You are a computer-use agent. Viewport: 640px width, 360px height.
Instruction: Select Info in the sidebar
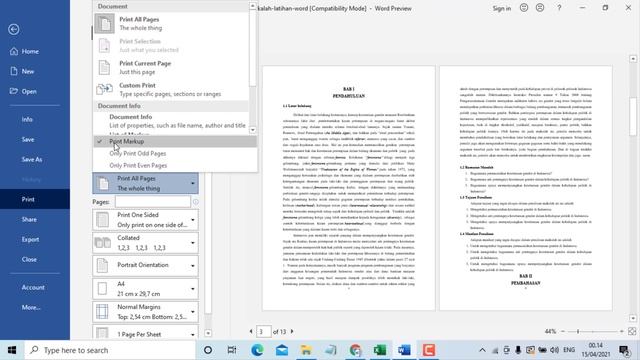pyautogui.click(x=27, y=120)
